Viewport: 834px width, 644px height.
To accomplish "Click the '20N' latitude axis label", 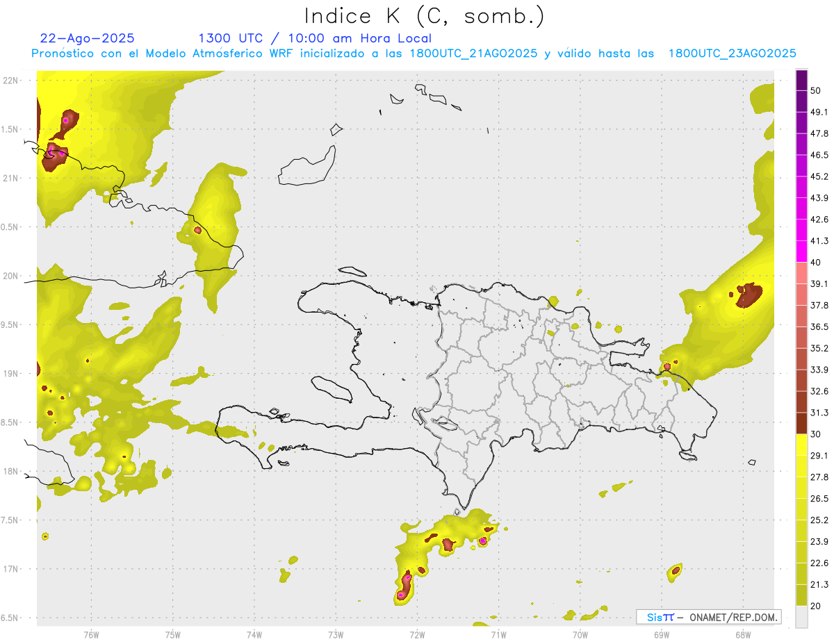I will pyautogui.click(x=10, y=276).
